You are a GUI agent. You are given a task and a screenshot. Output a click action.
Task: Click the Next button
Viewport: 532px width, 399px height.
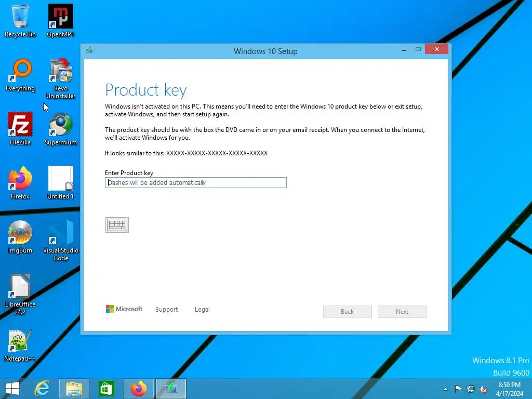[x=402, y=312]
